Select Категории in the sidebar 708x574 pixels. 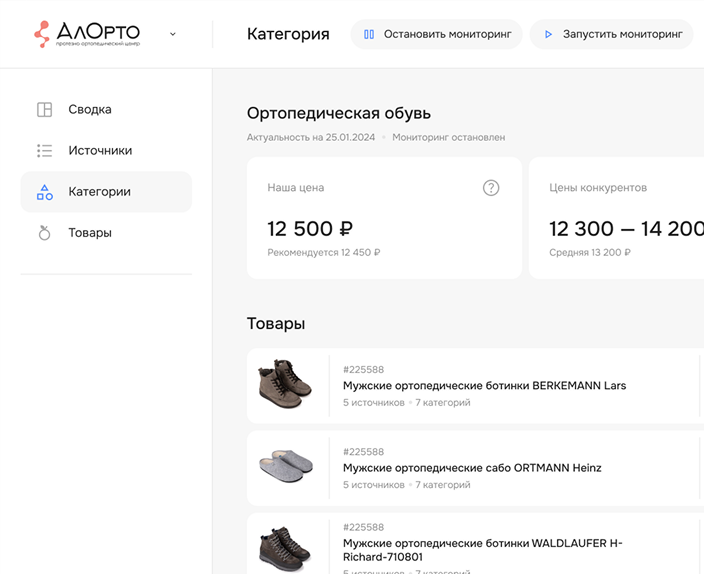[99, 192]
